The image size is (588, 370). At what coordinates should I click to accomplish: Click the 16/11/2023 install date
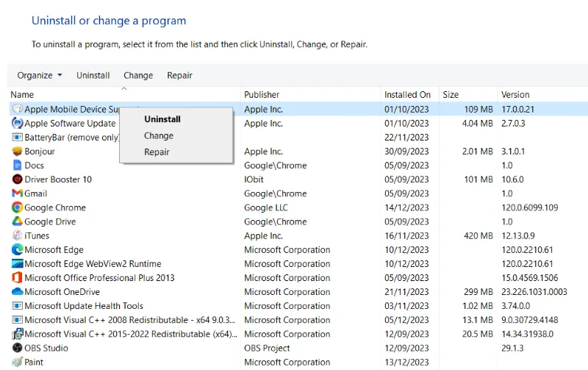coord(406,235)
